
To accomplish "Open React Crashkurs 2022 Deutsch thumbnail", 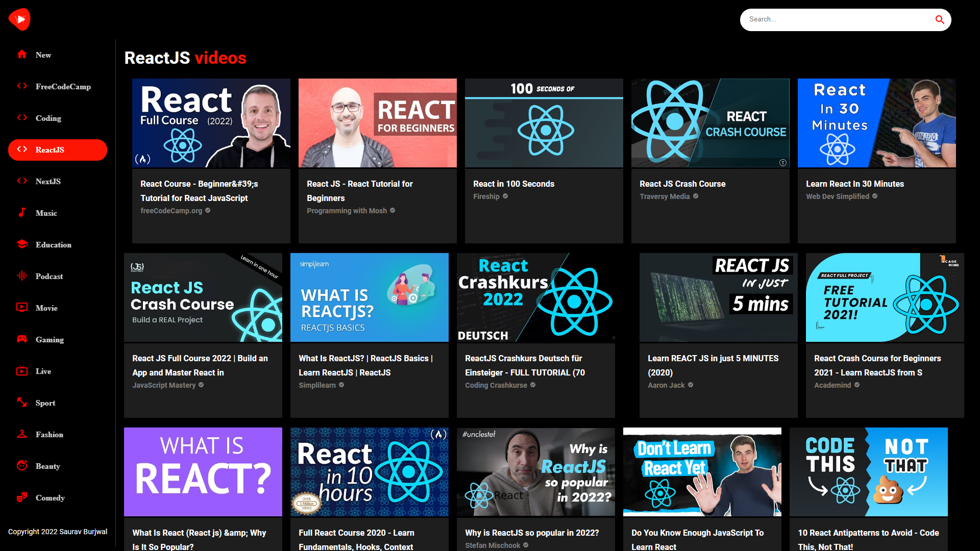I will pos(536,297).
